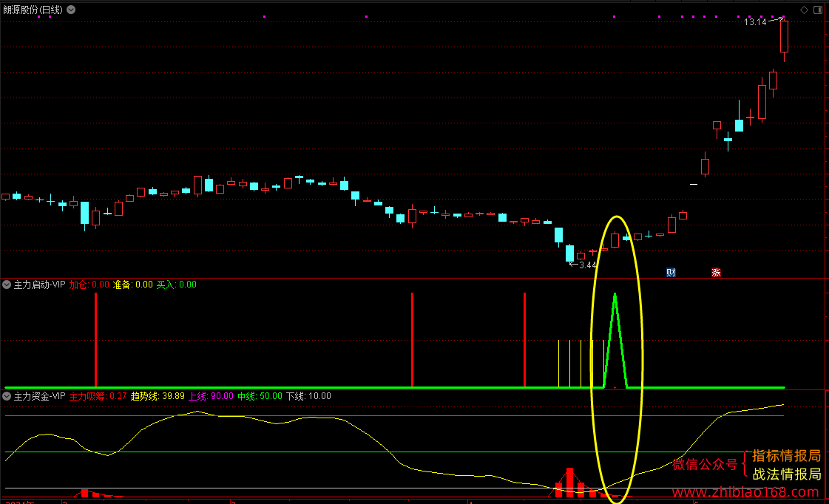The height and width of the screenshot is (504, 829).
Task: Open the 朗源股份(日线) title dropdown arrow
Action: [71, 10]
